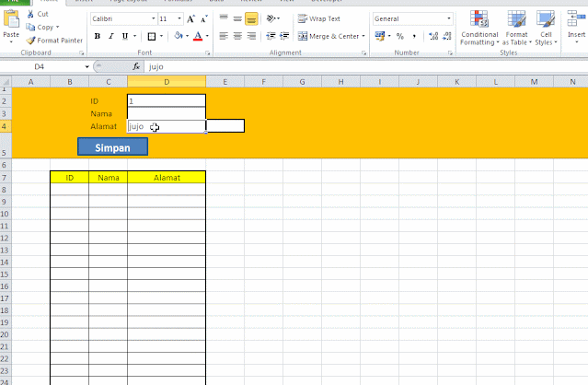Open the Calibri font name dropdown
The width and height of the screenshot is (588, 385).
point(154,18)
